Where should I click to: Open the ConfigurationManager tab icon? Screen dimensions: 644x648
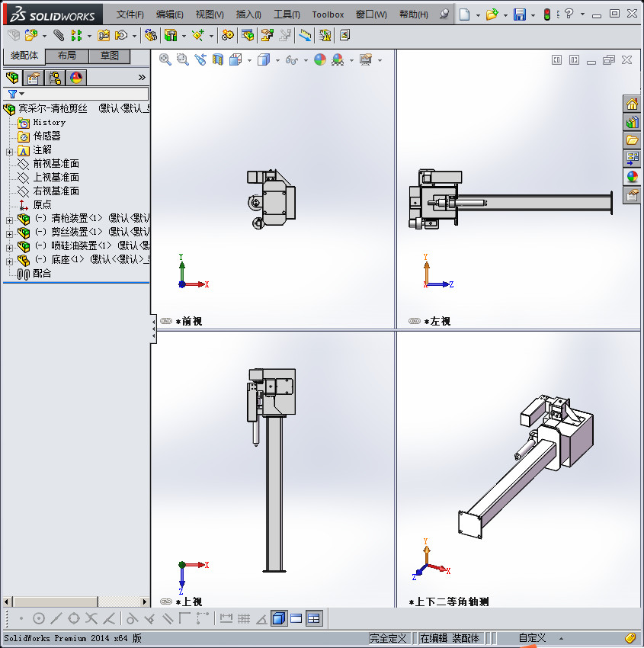[55, 77]
